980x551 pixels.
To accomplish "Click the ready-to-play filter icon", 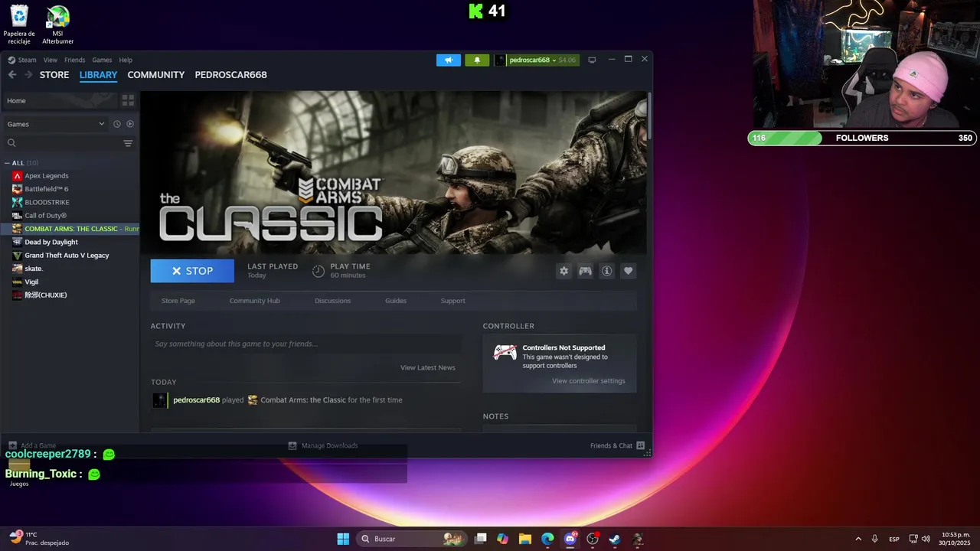I will tap(130, 124).
